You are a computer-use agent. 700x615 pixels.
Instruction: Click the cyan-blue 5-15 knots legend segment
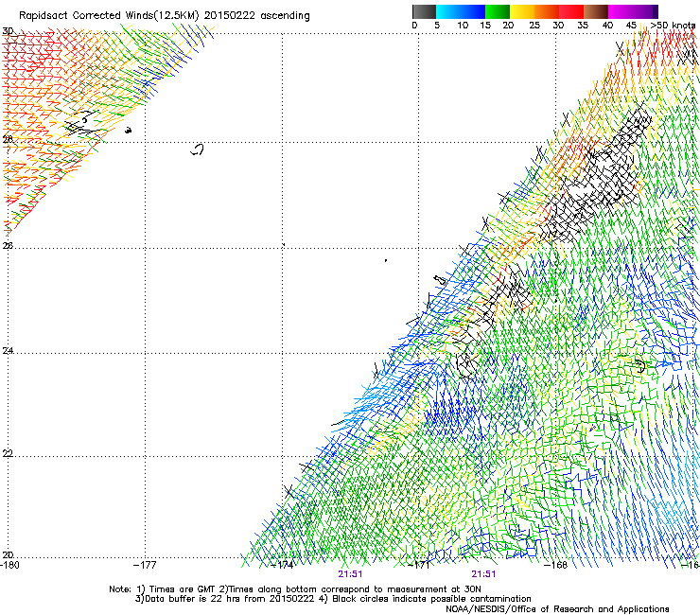[x=461, y=11]
